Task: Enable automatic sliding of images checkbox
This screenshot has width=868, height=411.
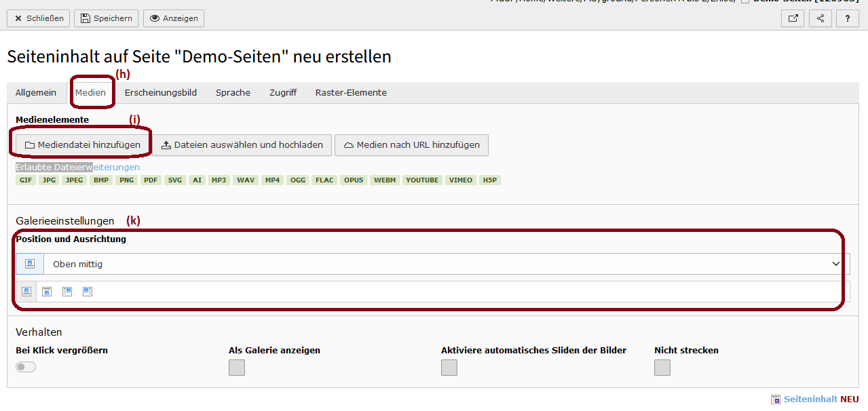Action: (449, 368)
